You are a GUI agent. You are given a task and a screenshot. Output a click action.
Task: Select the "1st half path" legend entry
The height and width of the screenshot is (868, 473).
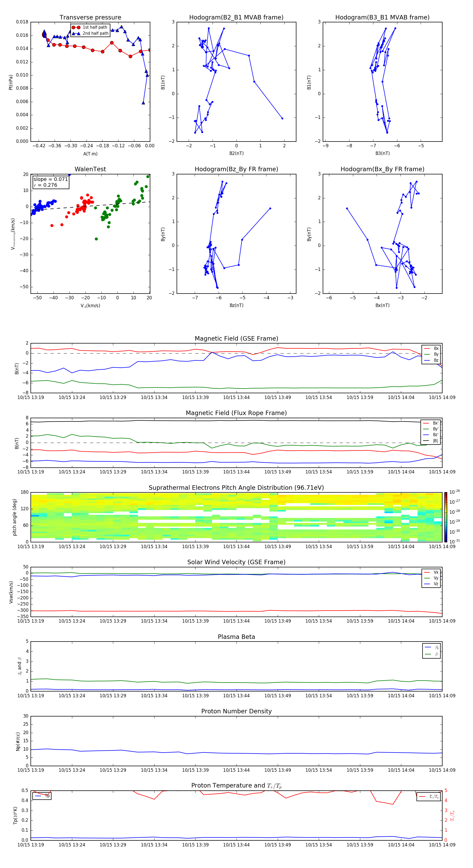tap(90, 27)
